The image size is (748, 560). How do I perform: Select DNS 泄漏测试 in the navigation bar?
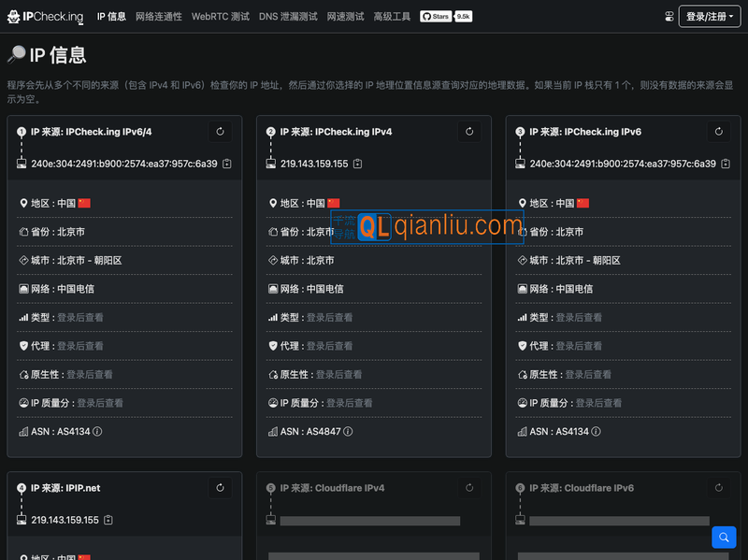[x=288, y=17]
